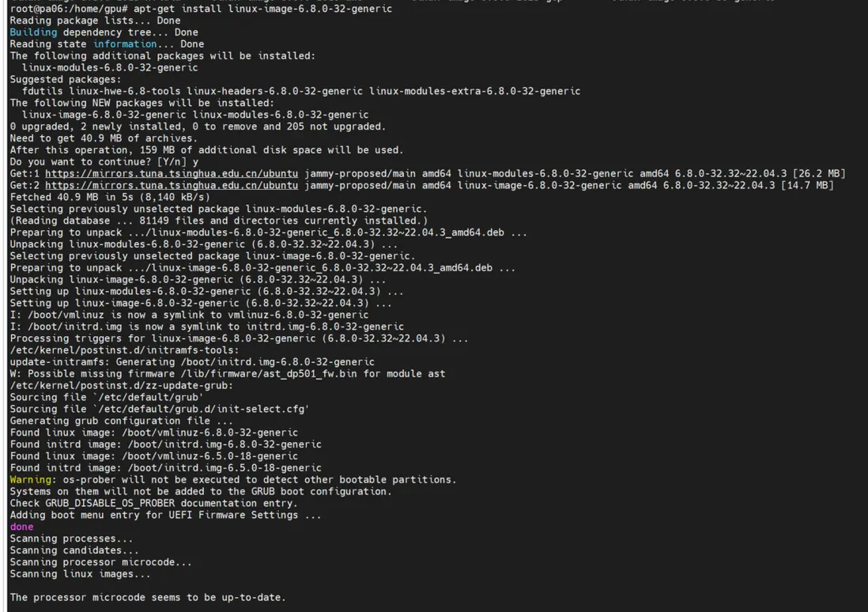868x612 pixels.
Task: Click the microcode up-to-date message
Action: (148, 598)
